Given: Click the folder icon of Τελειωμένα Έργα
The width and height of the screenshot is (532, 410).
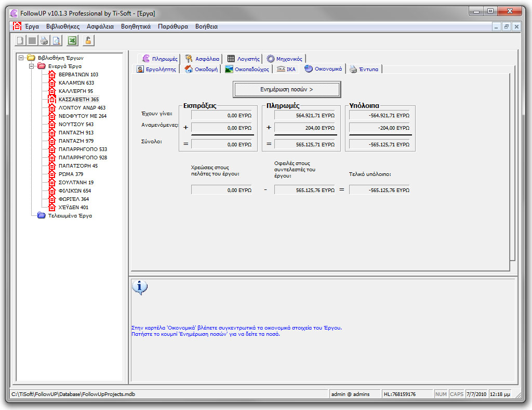Looking at the screenshot, I should coord(41,216).
